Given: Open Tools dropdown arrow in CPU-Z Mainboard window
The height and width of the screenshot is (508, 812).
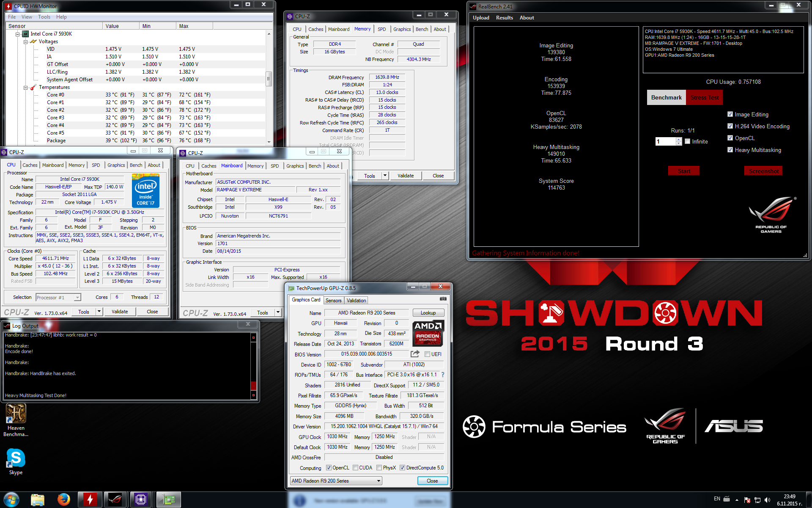Looking at the screenshot, I should [278, 313].
